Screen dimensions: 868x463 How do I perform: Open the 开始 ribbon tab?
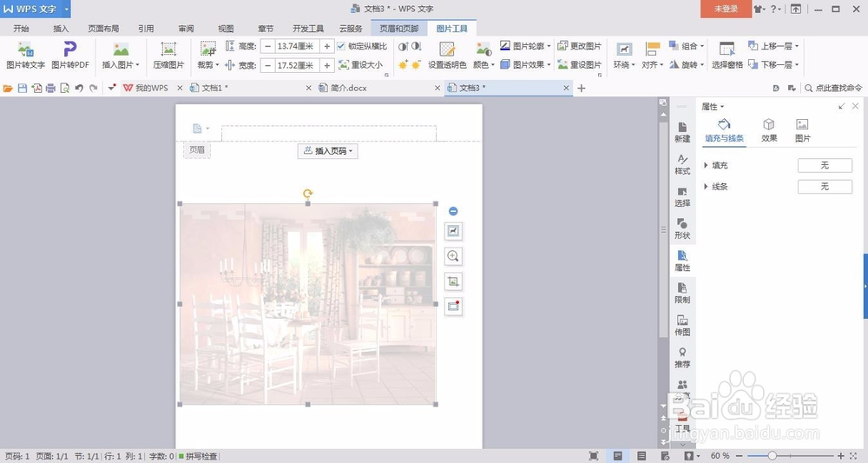pos(21,29)
